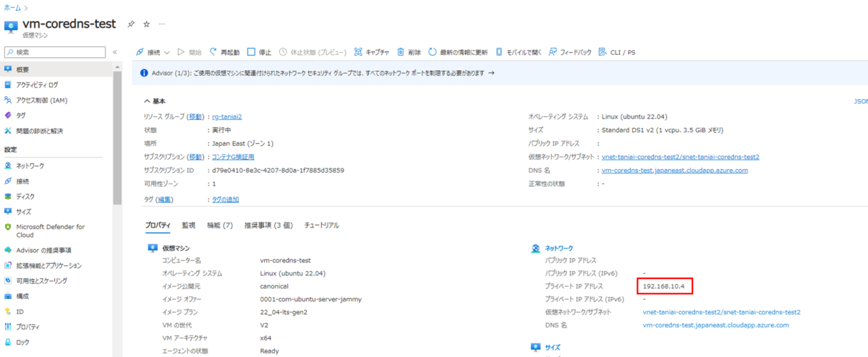Click 編集 link next to タグ
This screenshot has height=357, width=868.
coord(165,199)
